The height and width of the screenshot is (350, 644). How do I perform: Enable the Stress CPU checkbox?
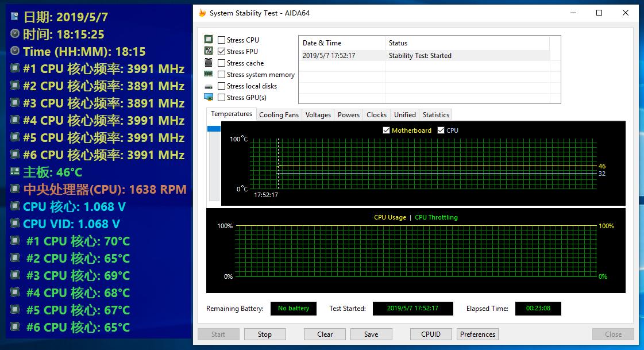point(221,40)
